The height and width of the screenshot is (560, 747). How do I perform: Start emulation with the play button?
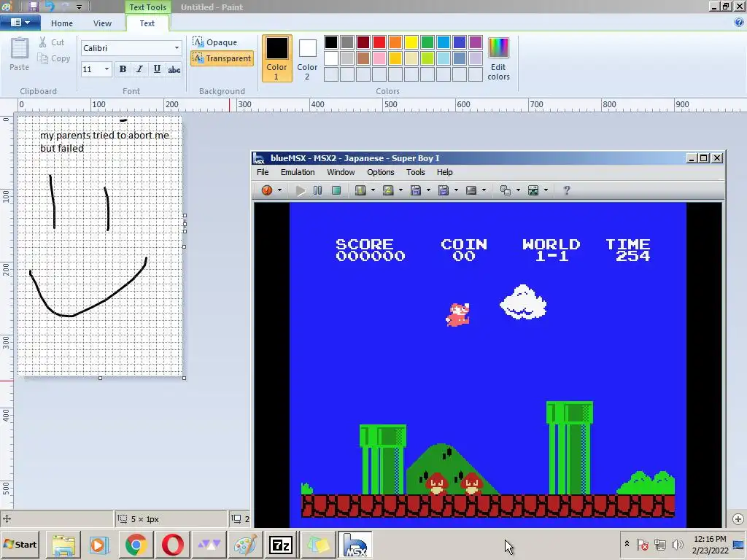300,190
